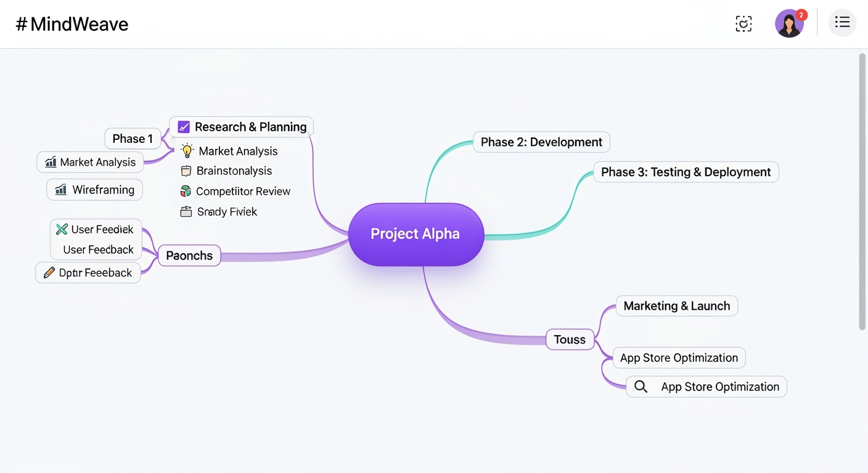The width and height of the screenshot is (868, 473).
Task: Select the Marketing & Launch node
Action: [x=676, y=305]
